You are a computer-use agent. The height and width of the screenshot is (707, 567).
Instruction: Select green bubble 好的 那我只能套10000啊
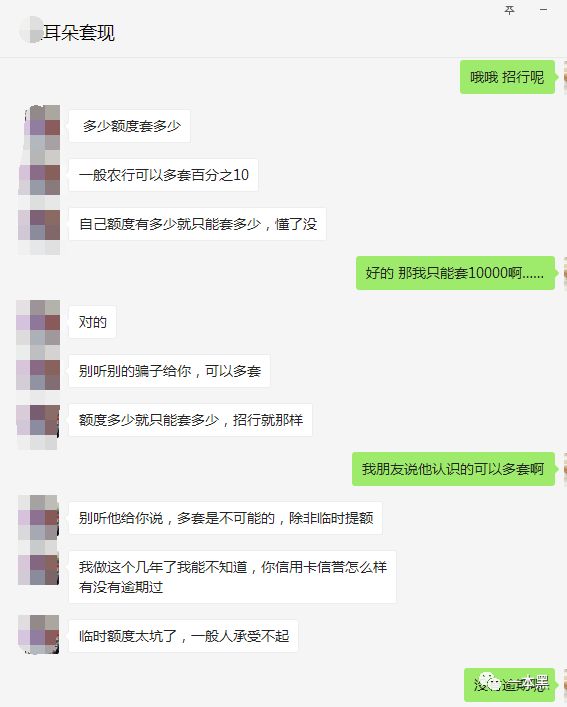[x=455, y=273]
